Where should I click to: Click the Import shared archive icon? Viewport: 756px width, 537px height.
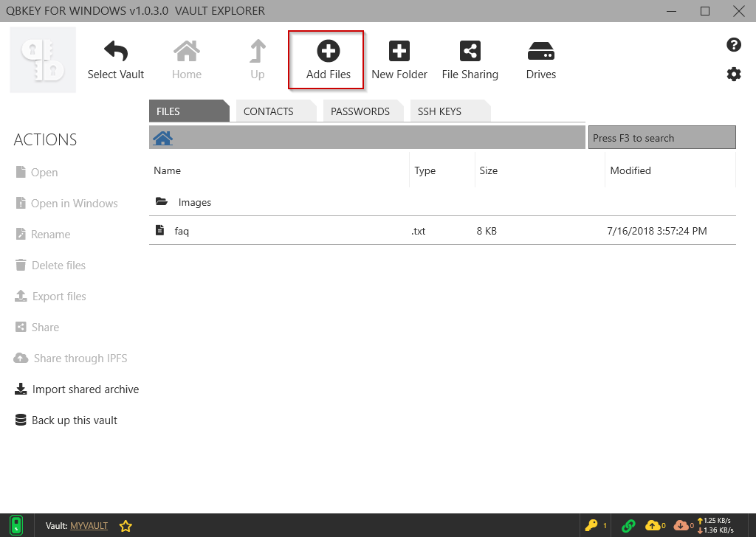21,389
